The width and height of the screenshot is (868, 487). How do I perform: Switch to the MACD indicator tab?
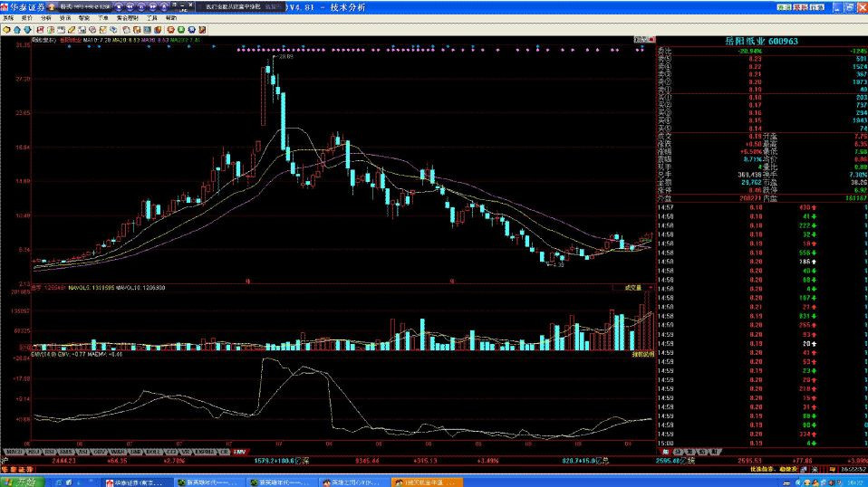[14, 451]
